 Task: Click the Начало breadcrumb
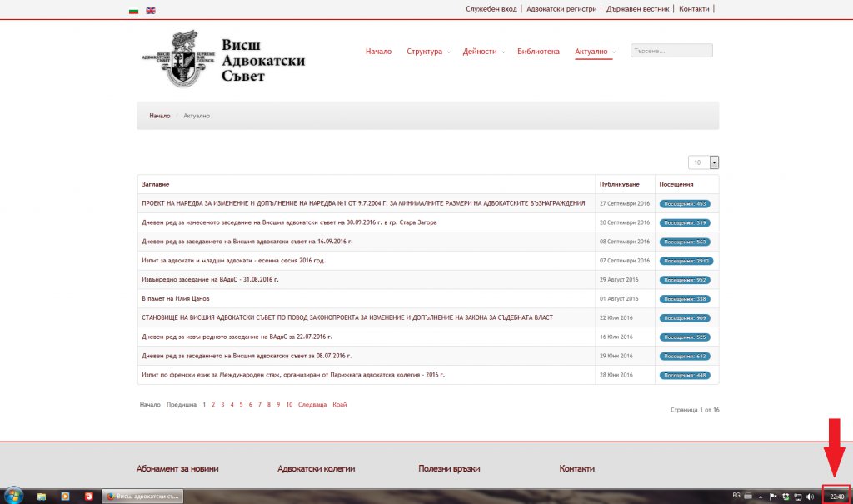(159, 116)
